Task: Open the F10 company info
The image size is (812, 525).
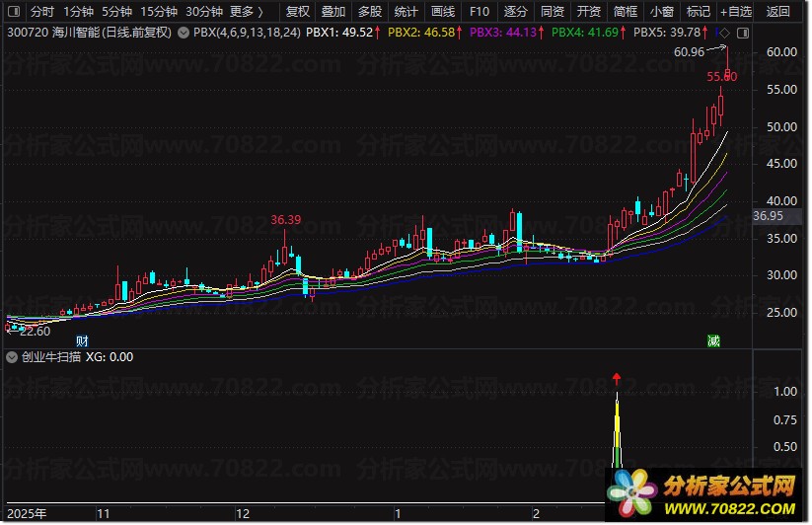Action: pyautogui.click(x=480, y=11)
